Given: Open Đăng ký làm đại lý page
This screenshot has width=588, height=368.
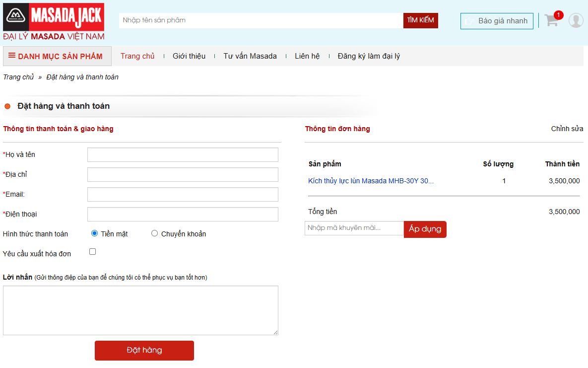Looking at the screenshot, I should (x=369, y=56).
